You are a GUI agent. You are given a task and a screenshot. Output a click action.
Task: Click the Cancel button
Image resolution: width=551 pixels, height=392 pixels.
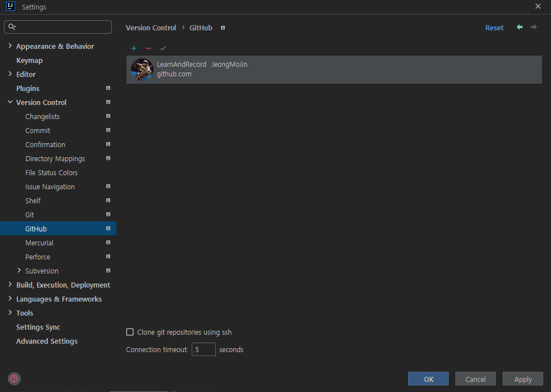coord(476,379)
